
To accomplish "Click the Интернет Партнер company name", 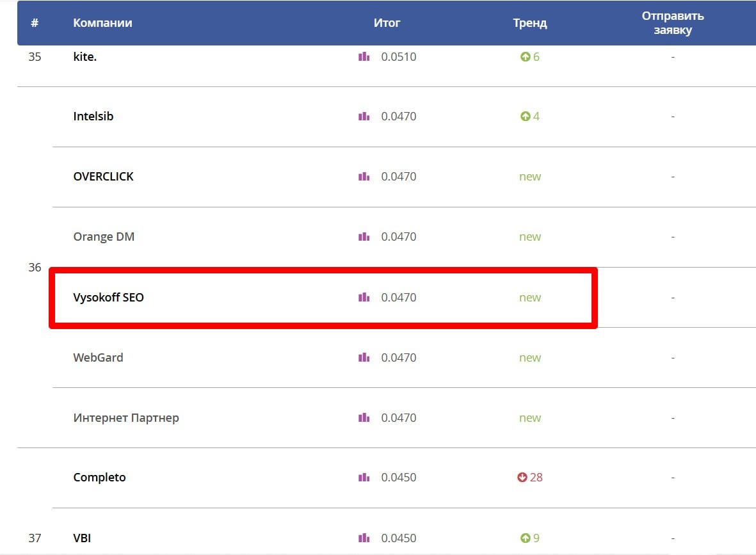I will tap(126, 417).
